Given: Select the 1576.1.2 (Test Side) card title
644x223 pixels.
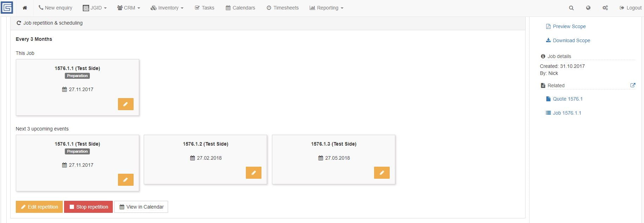Looking at the screenshot, I should coord(205,144).
